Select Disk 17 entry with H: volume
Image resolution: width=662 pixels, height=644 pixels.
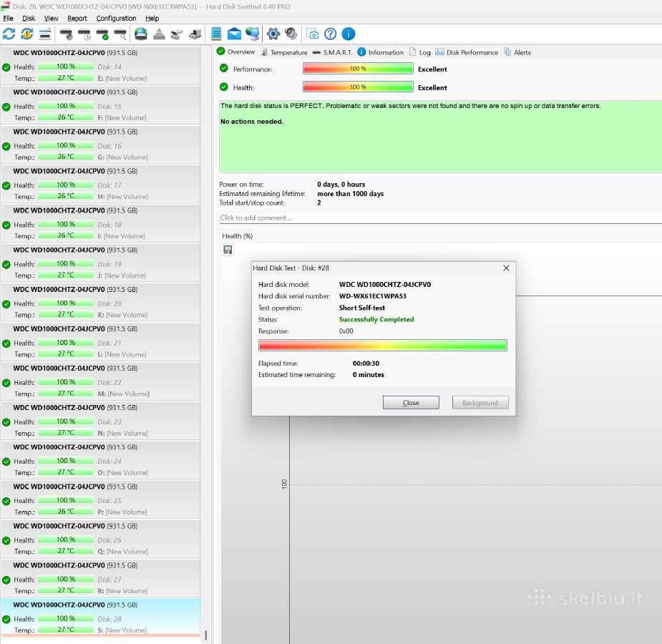[x=100, y=184]
